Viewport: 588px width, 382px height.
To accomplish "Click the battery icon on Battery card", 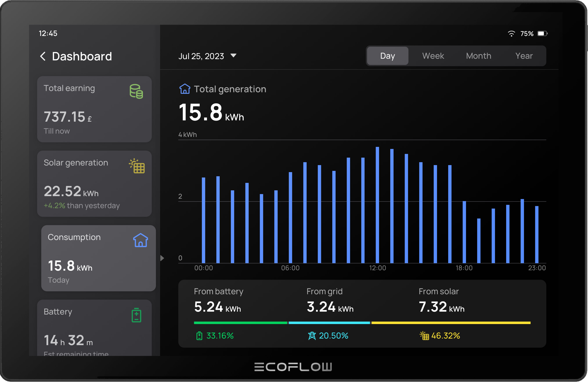I will [x=136, y=315].
